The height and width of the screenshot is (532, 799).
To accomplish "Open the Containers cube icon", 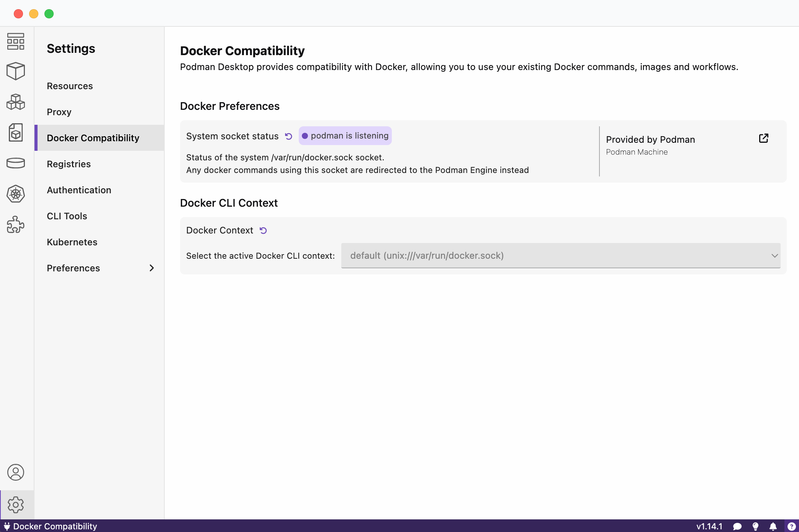I will pos(16,71).
